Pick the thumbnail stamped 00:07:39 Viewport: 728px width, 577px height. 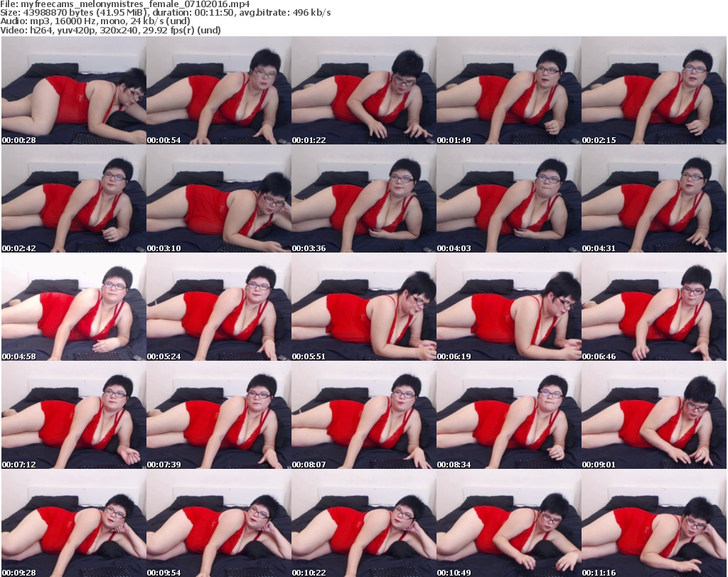pyautogui.click(x=219, y=415)
